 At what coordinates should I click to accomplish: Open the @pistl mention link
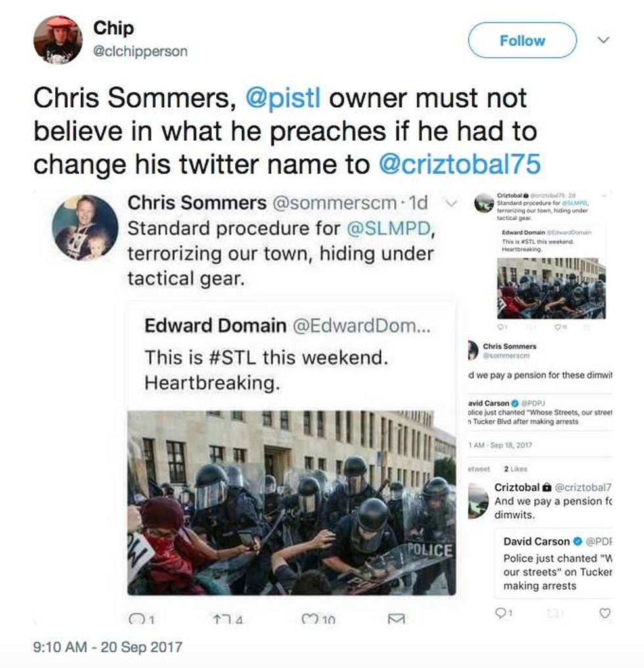(x=283, y=99)
